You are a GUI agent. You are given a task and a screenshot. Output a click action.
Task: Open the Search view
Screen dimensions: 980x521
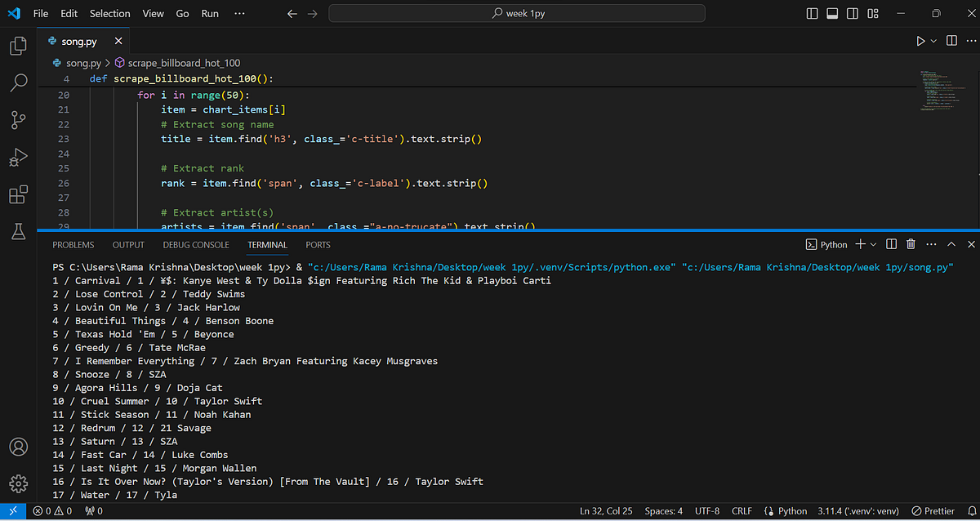(x=17, y=82)
